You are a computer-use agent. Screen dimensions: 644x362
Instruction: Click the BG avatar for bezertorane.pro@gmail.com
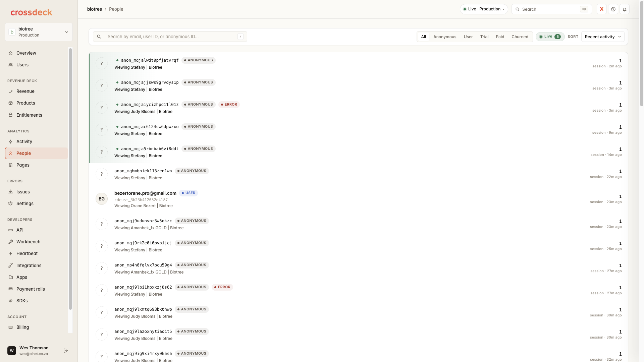click(102, 199)
